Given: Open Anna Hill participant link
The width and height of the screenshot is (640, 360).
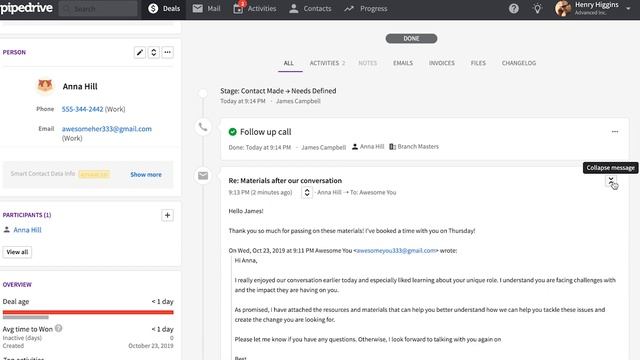Looking at the screenshot, I should click(x=27, y=230).
